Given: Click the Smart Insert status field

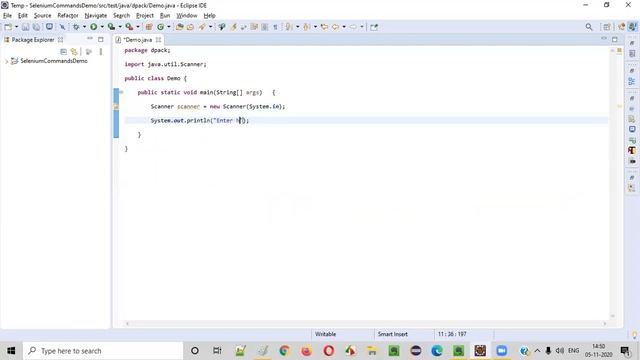Looking at the screenshot, I should pyautogui.click(x=393, y=334).
